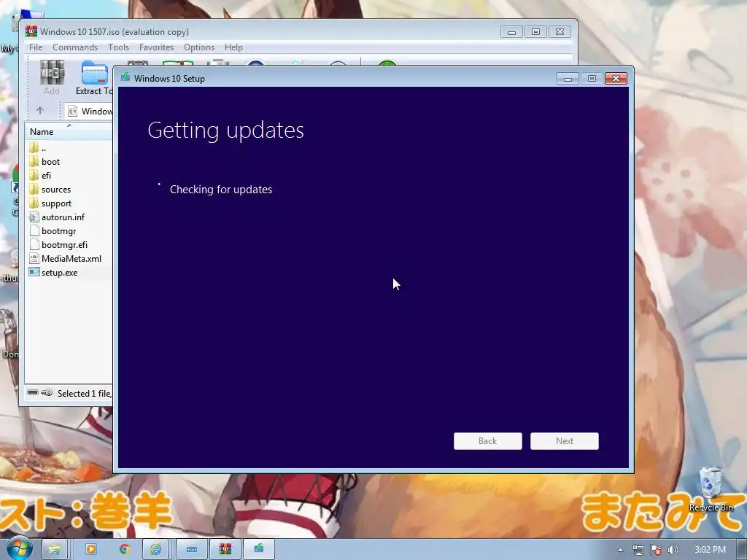Switch to Windows 10 Setup taskbar button
The image size is (747, 560).
click(259, 550)
